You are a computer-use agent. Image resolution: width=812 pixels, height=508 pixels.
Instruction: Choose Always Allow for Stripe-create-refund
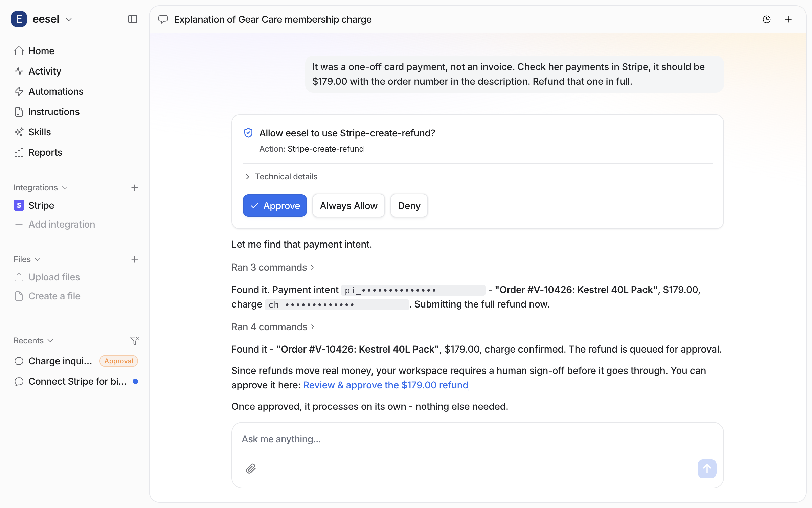coord(348,206)
